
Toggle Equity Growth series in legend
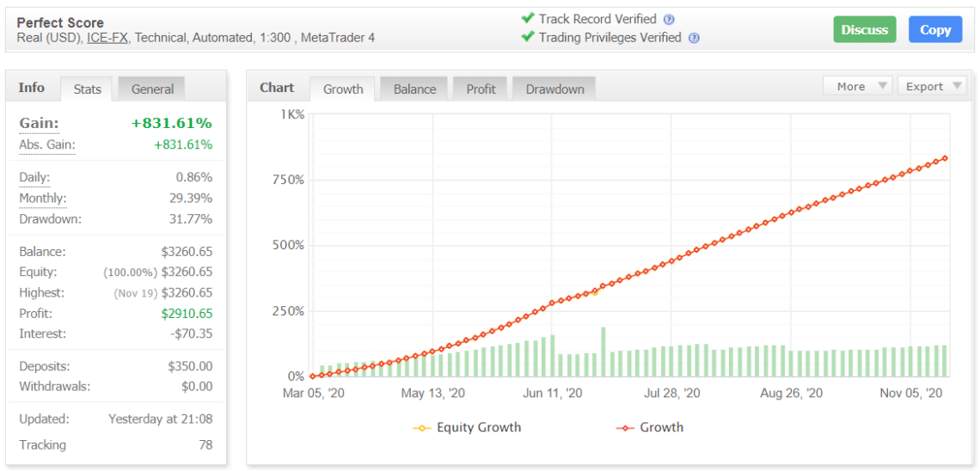[x=469, y=427]
